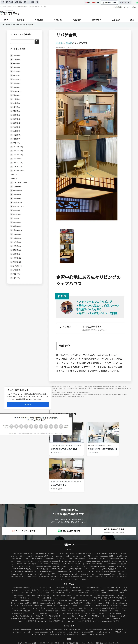Click the プライバシーポリシー link
Screen dimensions: 138x644
click(131, 7)
